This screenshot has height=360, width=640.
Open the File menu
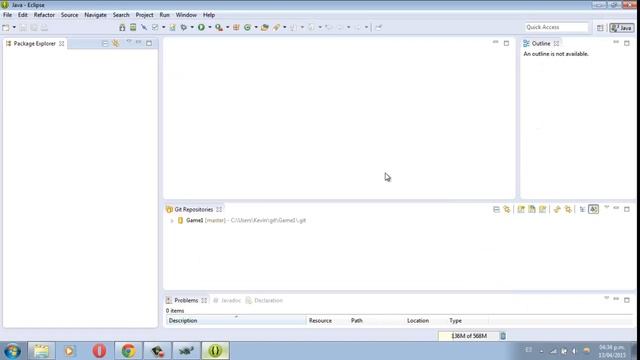point(7,15)
